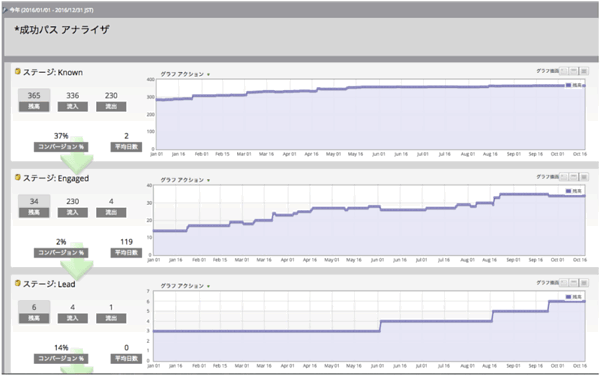The image size is (600, 376).
Task: Click コンバージョン % button under 2% in Engaged
Action: click(61, 253)
